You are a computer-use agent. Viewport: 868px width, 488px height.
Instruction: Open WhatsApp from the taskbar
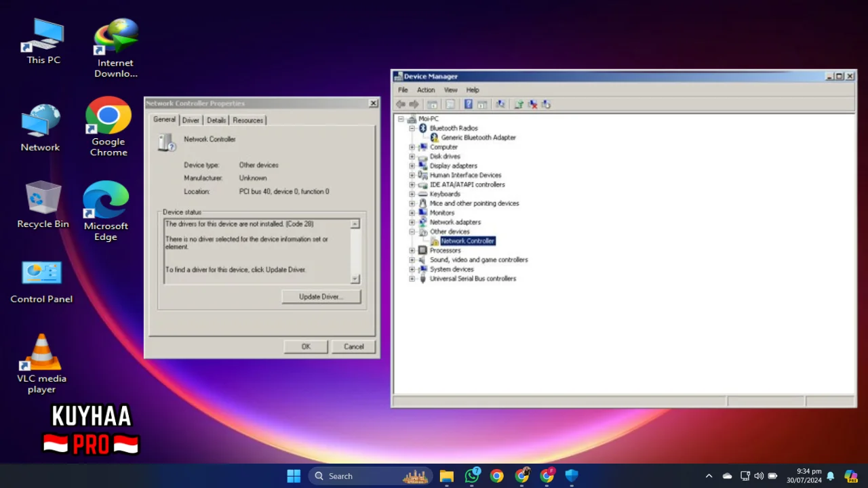(x=472, y=476)
